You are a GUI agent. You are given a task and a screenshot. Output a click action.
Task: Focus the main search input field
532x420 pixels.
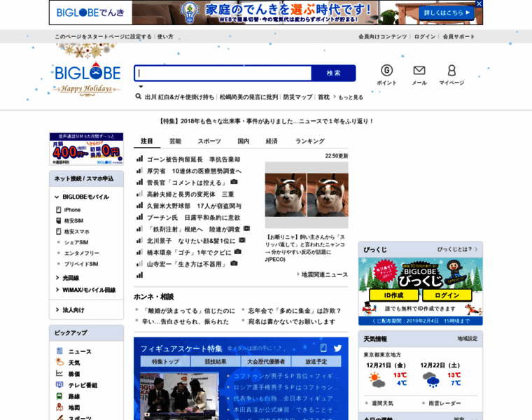coord(223,73)
